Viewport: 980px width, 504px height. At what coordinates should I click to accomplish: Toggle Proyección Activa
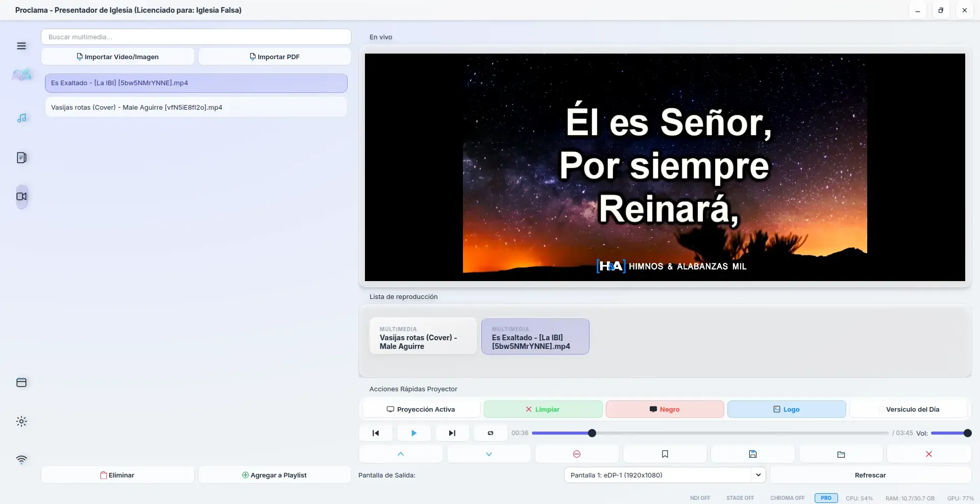click(421, 409)
